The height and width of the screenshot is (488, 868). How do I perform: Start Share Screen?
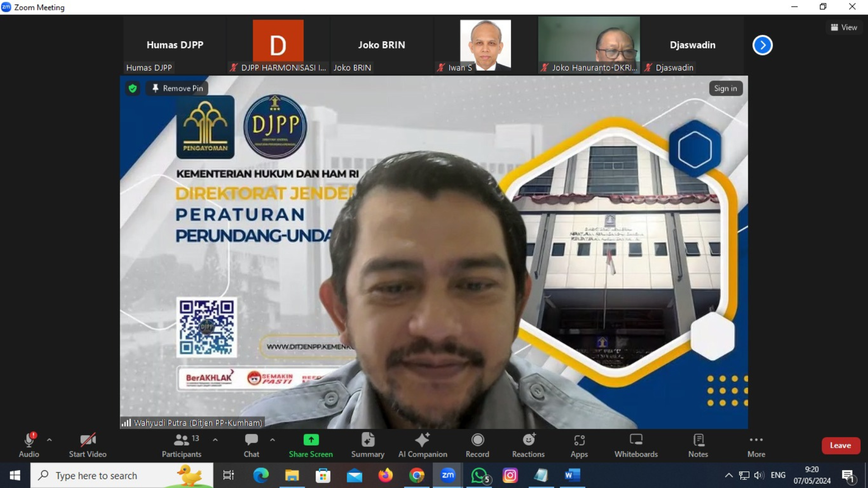coord(311,445)
